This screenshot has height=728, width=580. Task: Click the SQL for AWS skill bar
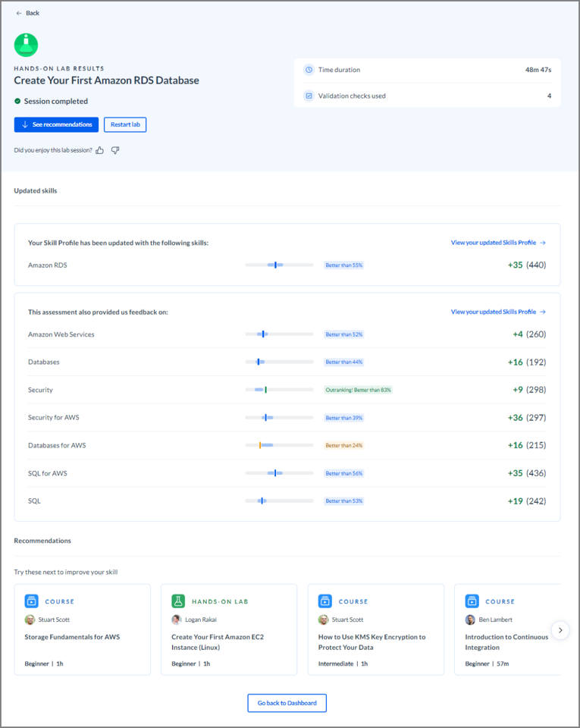[279, 473]
